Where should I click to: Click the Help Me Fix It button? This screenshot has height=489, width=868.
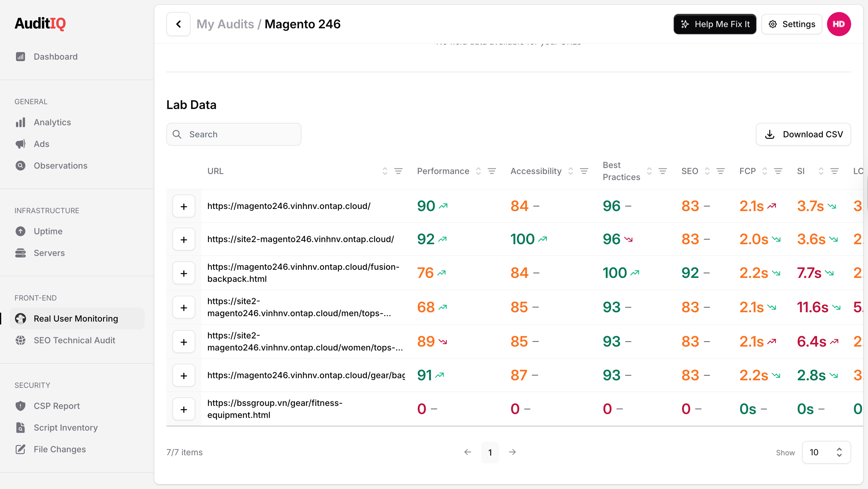(x=715, y=24)
